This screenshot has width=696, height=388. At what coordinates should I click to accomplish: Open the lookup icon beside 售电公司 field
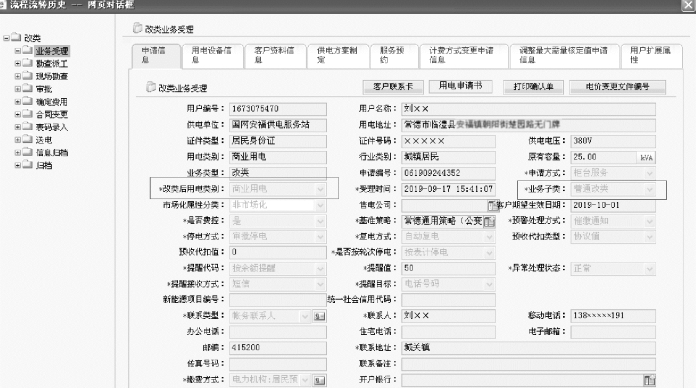(x=493, y=205)
